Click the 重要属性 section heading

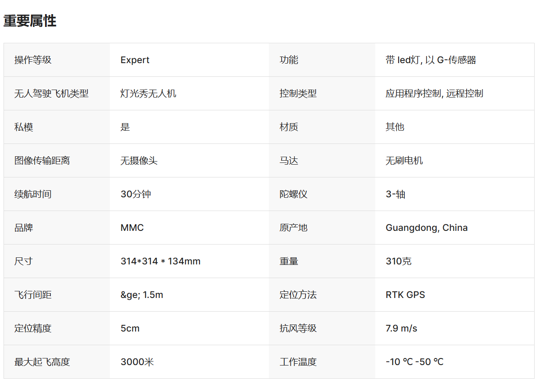(x=30, y=21)
